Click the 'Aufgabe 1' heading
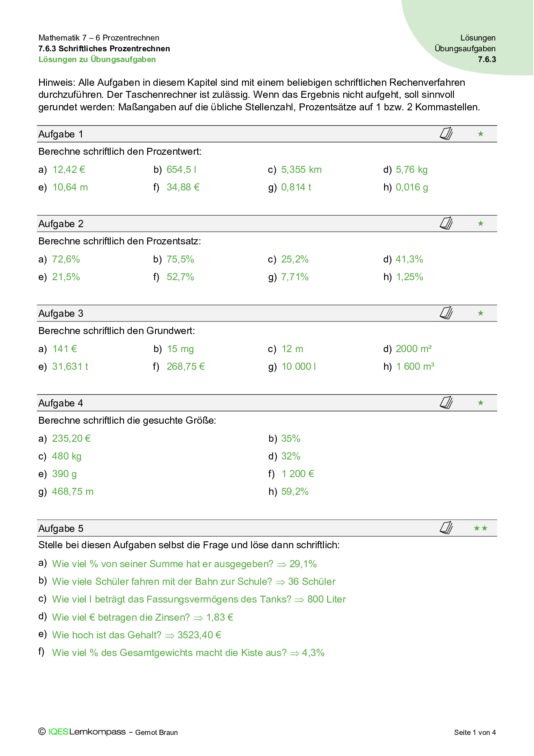The width and height of the screenshot is (534, 756). coord(61,134)
